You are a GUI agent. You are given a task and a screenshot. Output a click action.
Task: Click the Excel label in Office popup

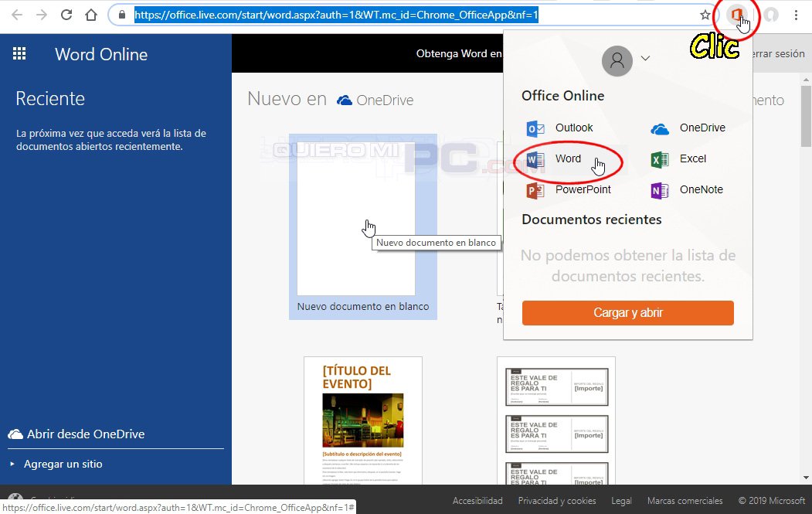coord(693,159)
